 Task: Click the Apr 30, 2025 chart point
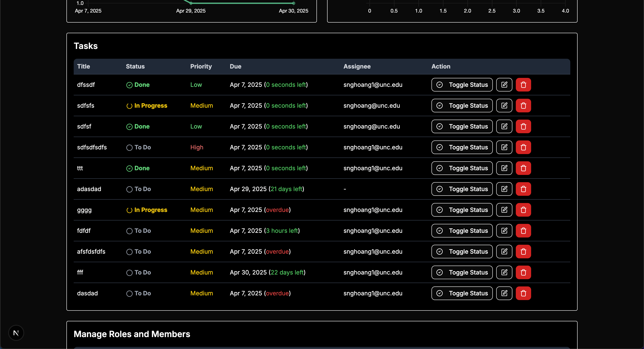(x=294, y=3)
